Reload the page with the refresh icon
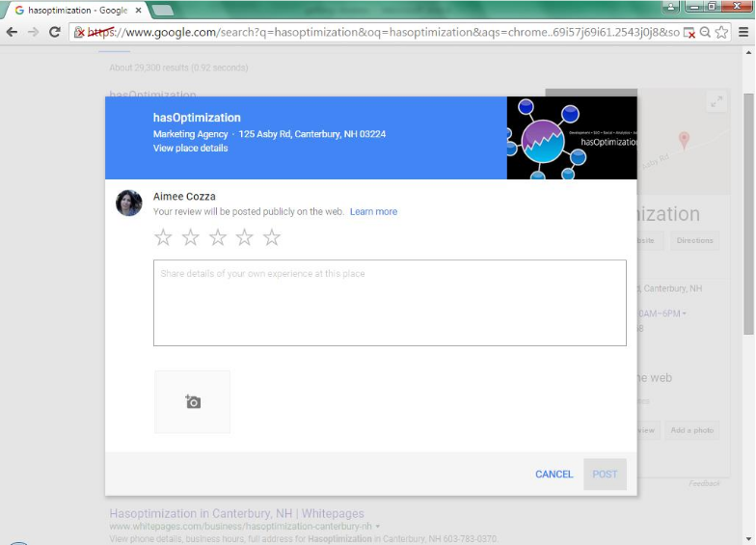Image resolution: width=756 pixels, height=545 pixels. coord(55,32)
